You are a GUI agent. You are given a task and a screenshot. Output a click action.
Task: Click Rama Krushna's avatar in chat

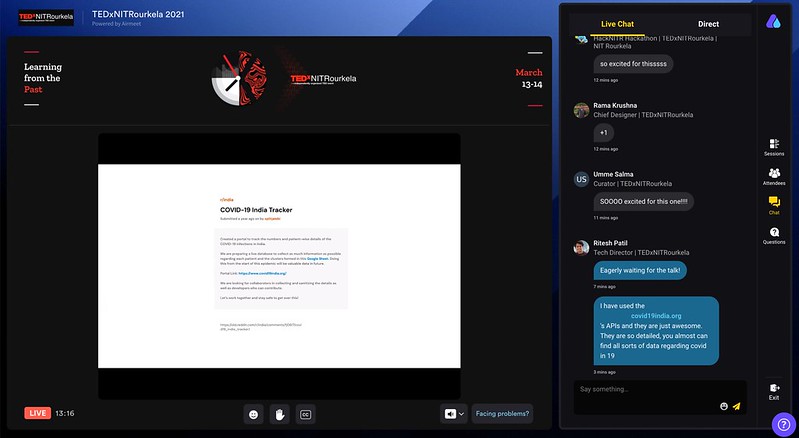[581, 110]
